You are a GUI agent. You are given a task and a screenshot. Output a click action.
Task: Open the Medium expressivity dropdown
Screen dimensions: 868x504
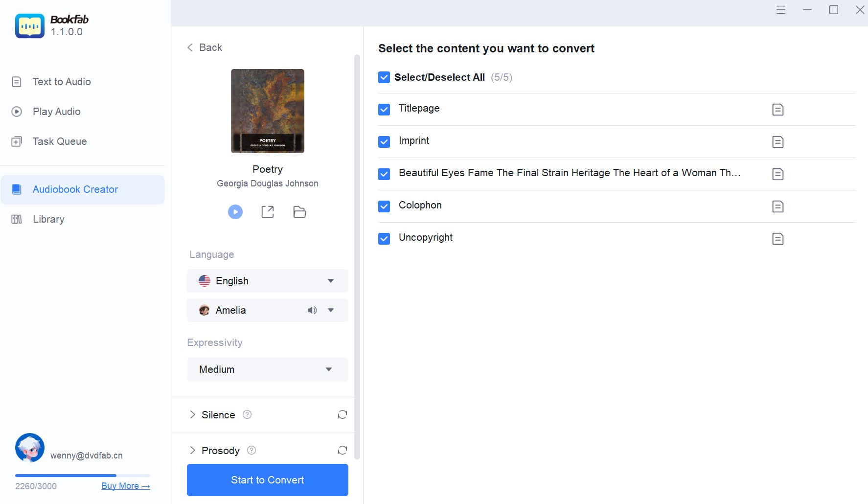(x=268, y=369)
